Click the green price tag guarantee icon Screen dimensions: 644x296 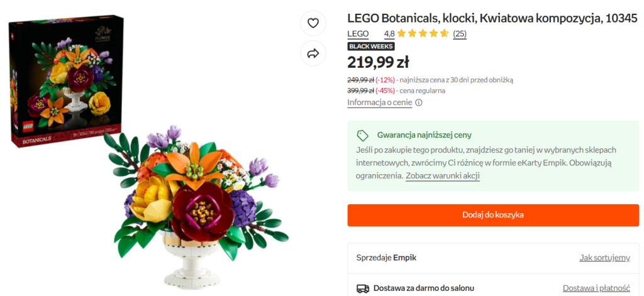pyautogui.click(x=362, y=135)
